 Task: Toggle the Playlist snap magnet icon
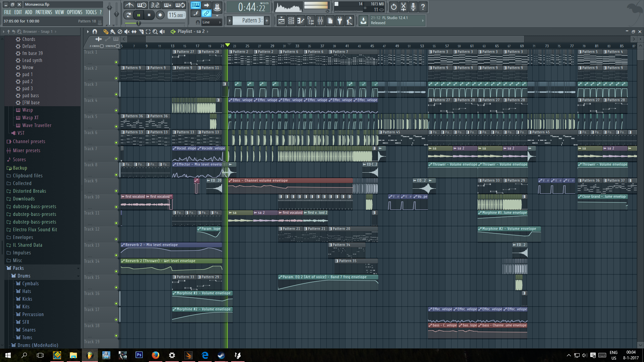point(95,32)
